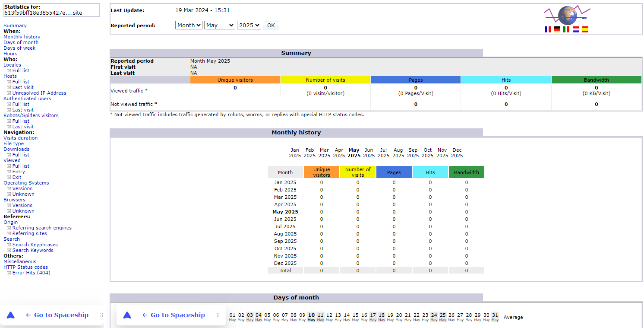Open the Visits duration link
The image size is (644, 328).
(20, 137)
